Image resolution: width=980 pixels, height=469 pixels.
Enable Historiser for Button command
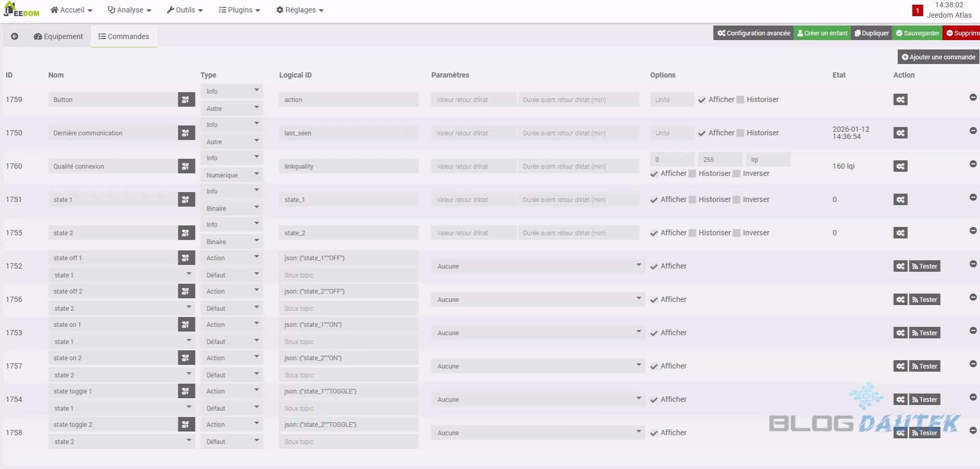(740, 100)
